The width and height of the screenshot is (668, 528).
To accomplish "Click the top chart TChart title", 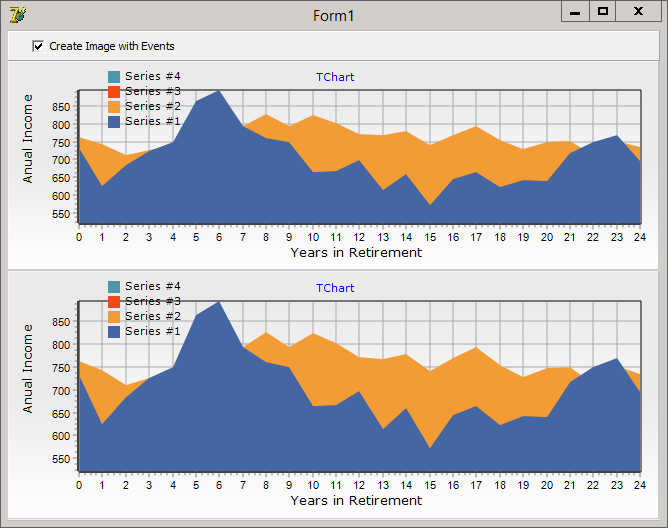I will click(335, 77).
